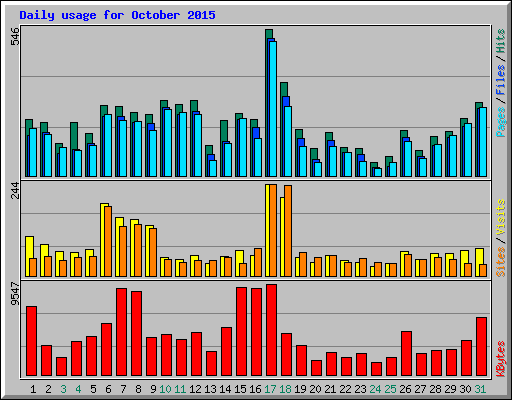Click the red KBytes bar for day 1
This screenshot has height=400, width=512.
click(x=31, y=341)
